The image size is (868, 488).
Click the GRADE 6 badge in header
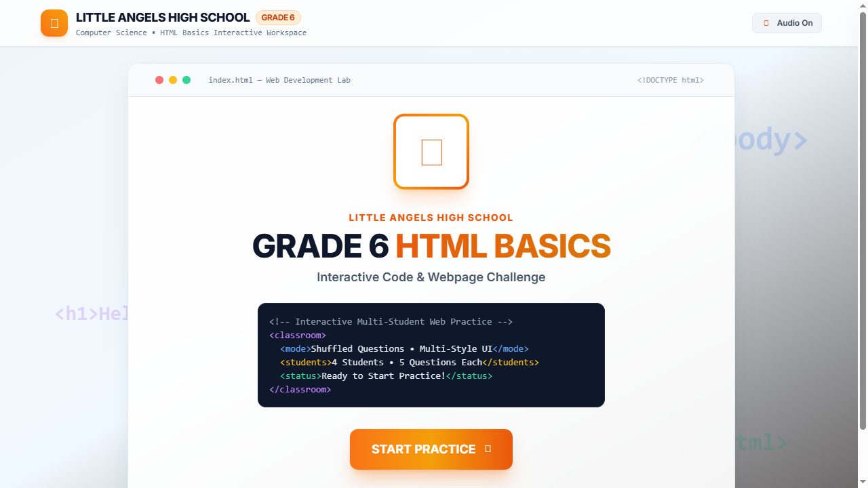(x=278, y=18)
